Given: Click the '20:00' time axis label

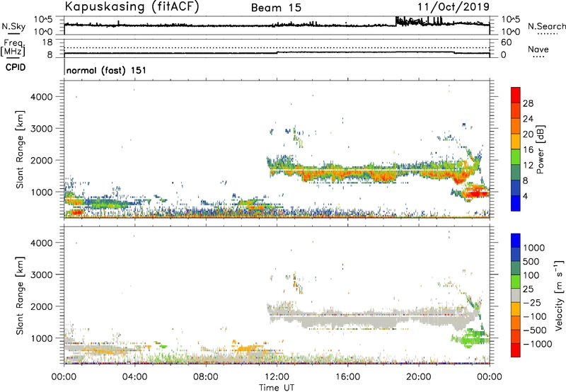Looking at the screenshot, I should tap(418, 377).
